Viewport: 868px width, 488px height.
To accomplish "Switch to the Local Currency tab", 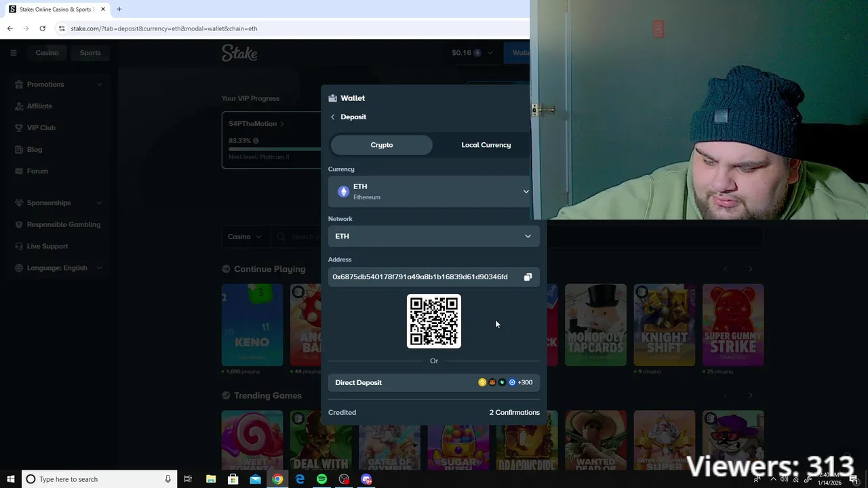I will click(x=486, y=145).
